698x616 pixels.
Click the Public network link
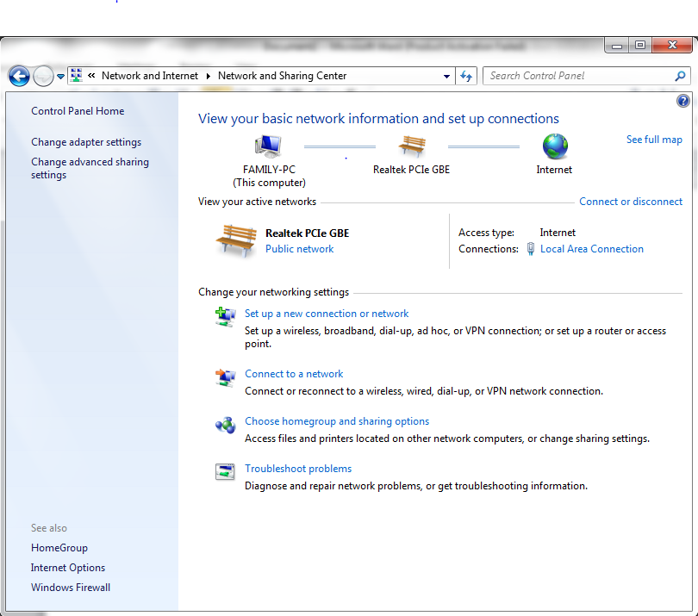[x=299, y=248]
